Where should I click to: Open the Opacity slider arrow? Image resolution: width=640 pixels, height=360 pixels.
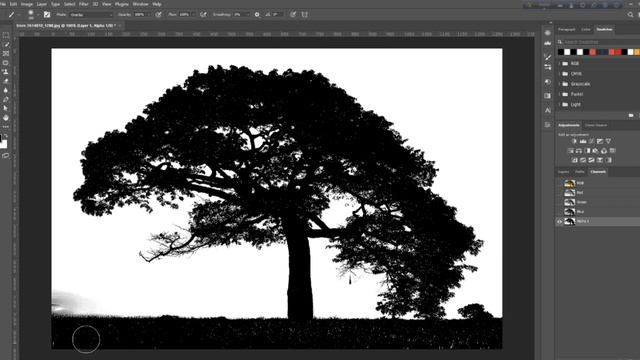pos(149,15)
